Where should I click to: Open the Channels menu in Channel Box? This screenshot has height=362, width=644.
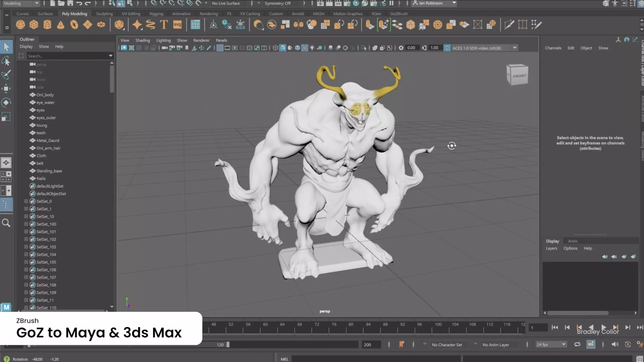click(553, 48)
